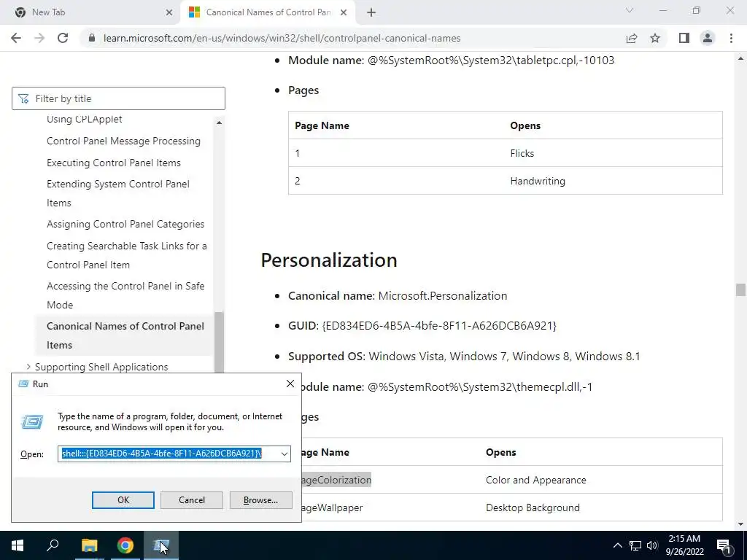
Task: Click the page scrollbar thumb
Action: point(740,289)
